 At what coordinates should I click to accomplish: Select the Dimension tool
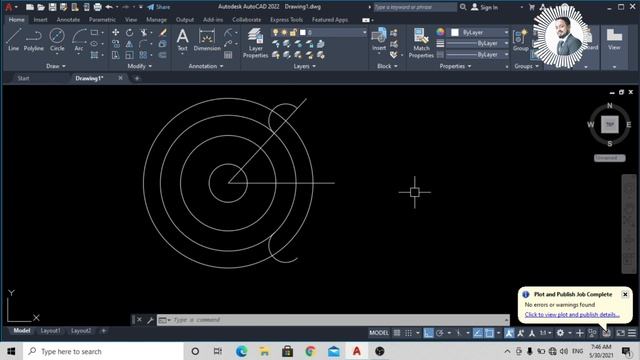click(x=207, y=40)
